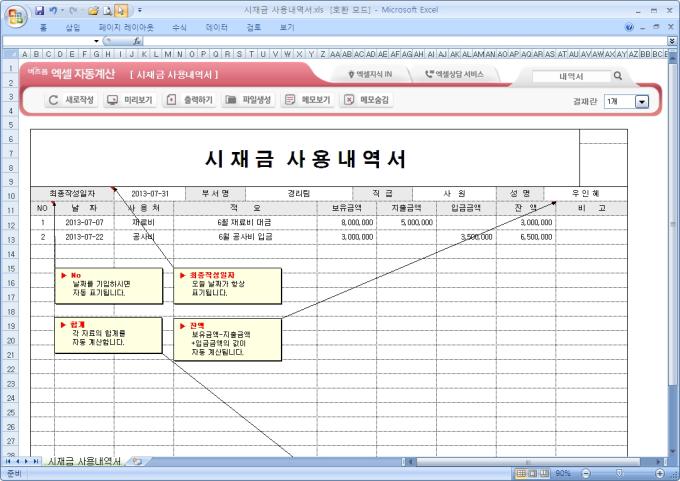The height and width of the screenshot is (481, 680).
Task: Click the horizontal scrollbar thumb
Action: 528,461
